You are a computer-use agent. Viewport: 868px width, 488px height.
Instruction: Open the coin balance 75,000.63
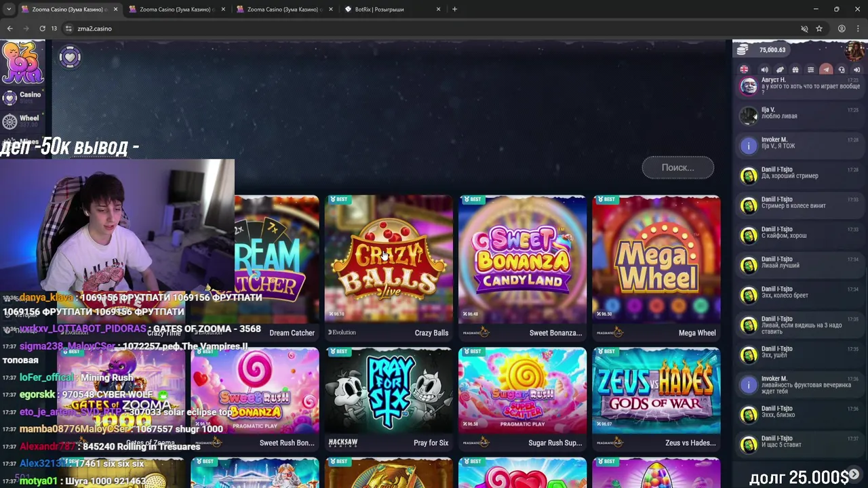click(762, 49)
